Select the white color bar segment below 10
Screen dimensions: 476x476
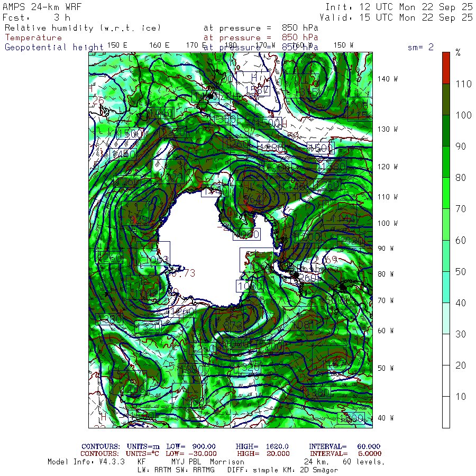[x=446, y=413]
